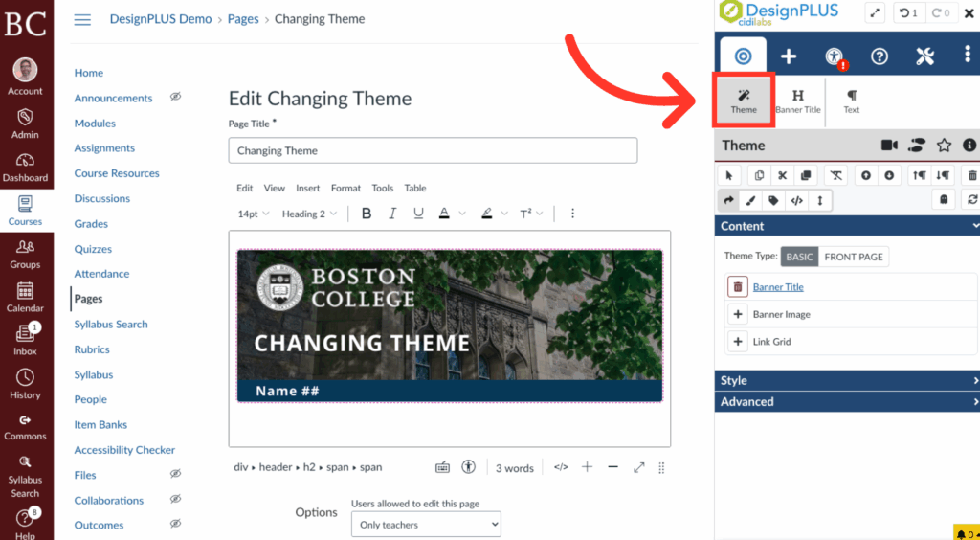
Task: Add Link Grid with plus button
Action: point(738,342)
